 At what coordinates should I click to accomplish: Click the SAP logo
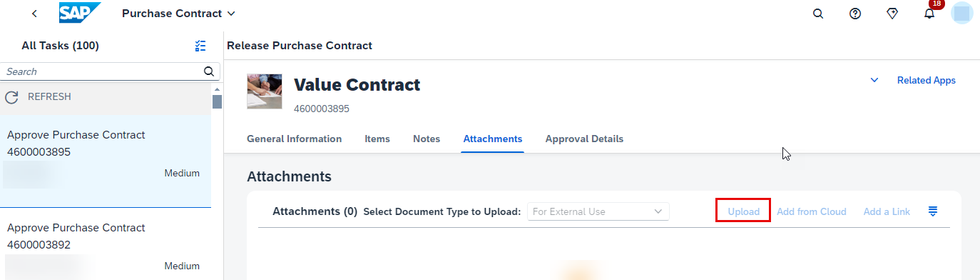point(80,13)
